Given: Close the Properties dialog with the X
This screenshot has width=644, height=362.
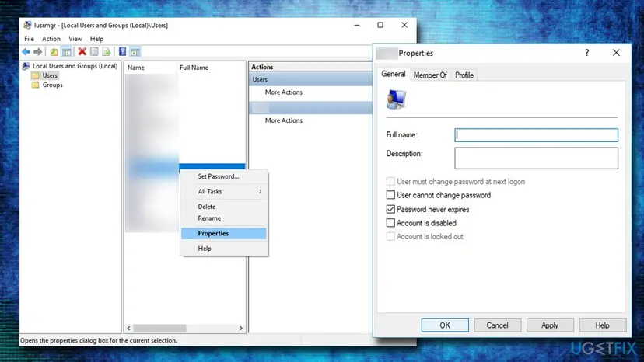Looking at the screenshot, I should click(x=616, y=53).
